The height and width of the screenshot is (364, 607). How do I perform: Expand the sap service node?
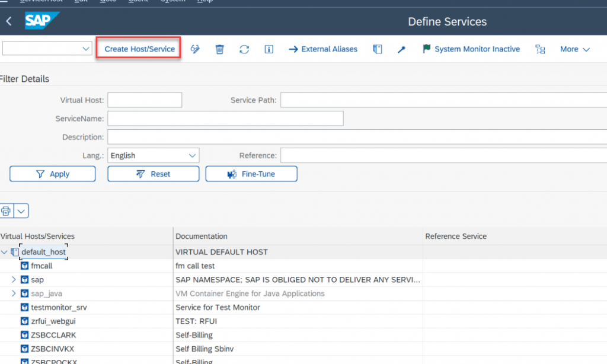tap(14, 280)
